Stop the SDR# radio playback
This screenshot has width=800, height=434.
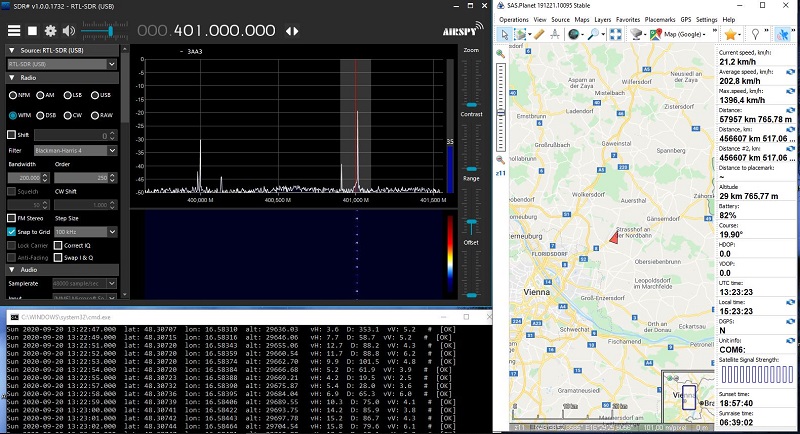(32, 31)
